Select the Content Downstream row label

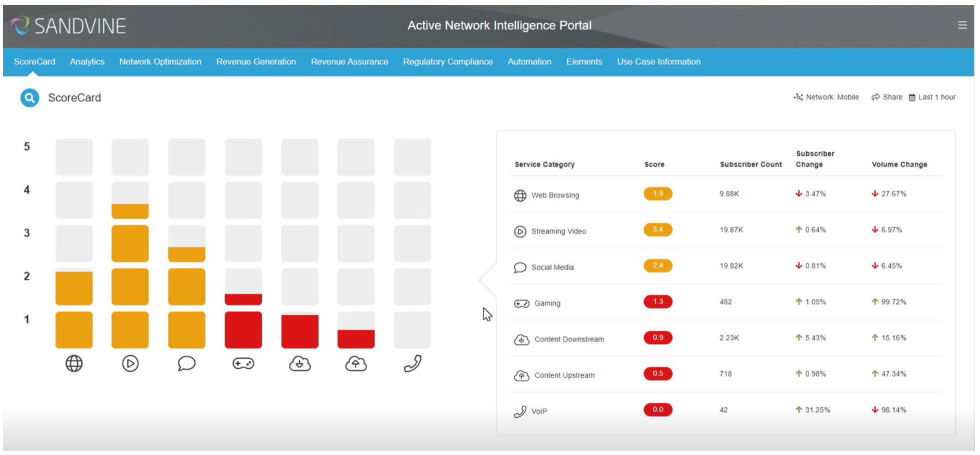[x=569, y=339]
